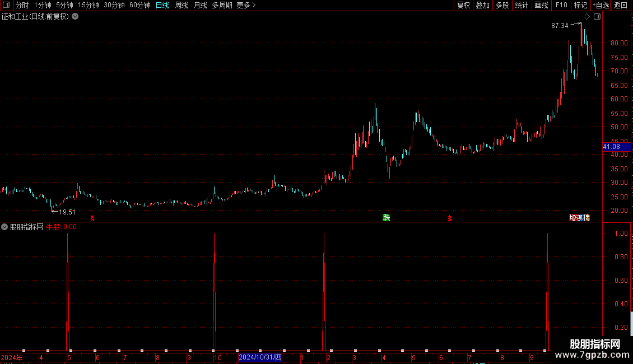Toggle the left sidebar panel icon
The height and width of the screenshot is (364, 633).
coord(6,5)
